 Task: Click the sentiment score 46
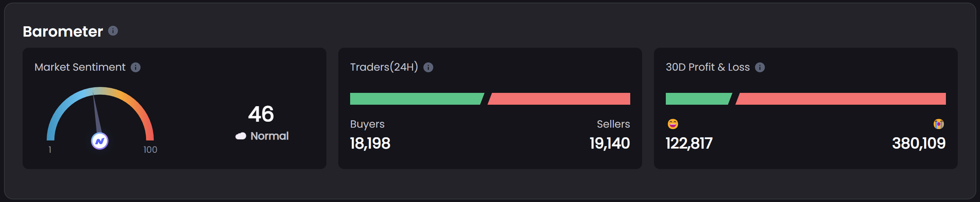(261, 114)
